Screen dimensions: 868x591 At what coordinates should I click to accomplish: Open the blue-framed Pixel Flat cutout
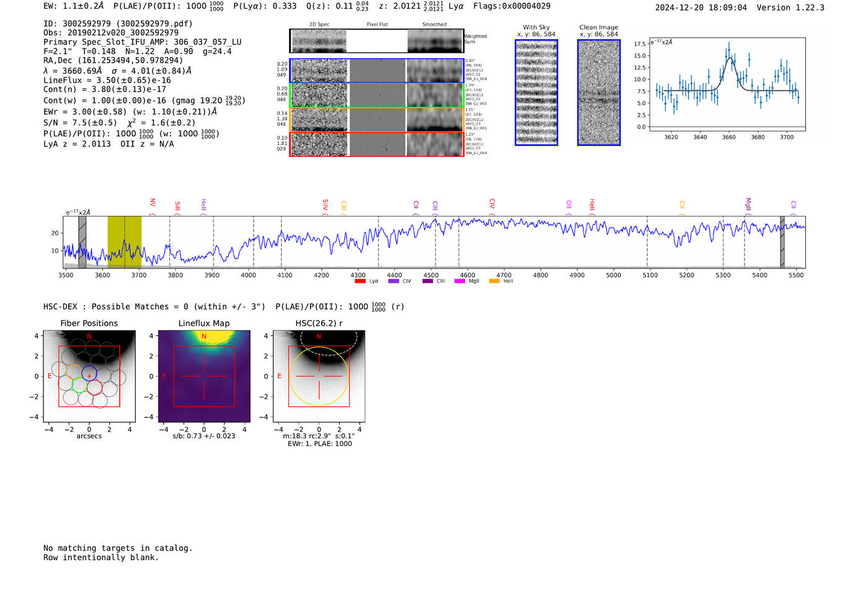point(377,71)
